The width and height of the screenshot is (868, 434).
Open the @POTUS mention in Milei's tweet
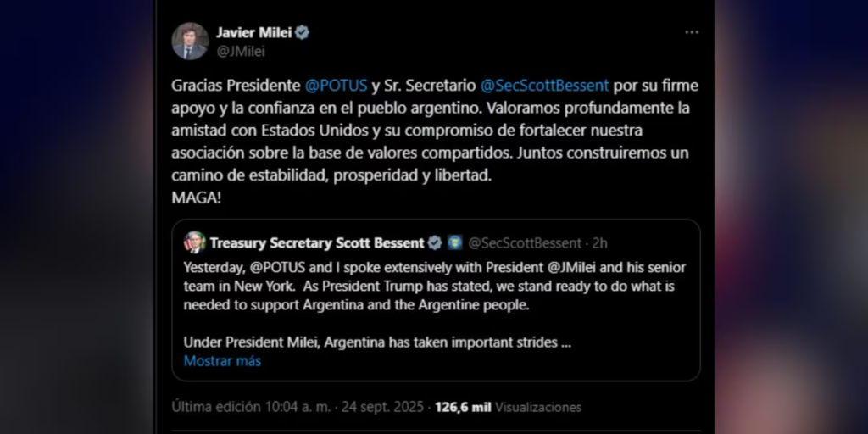[336, 86]
